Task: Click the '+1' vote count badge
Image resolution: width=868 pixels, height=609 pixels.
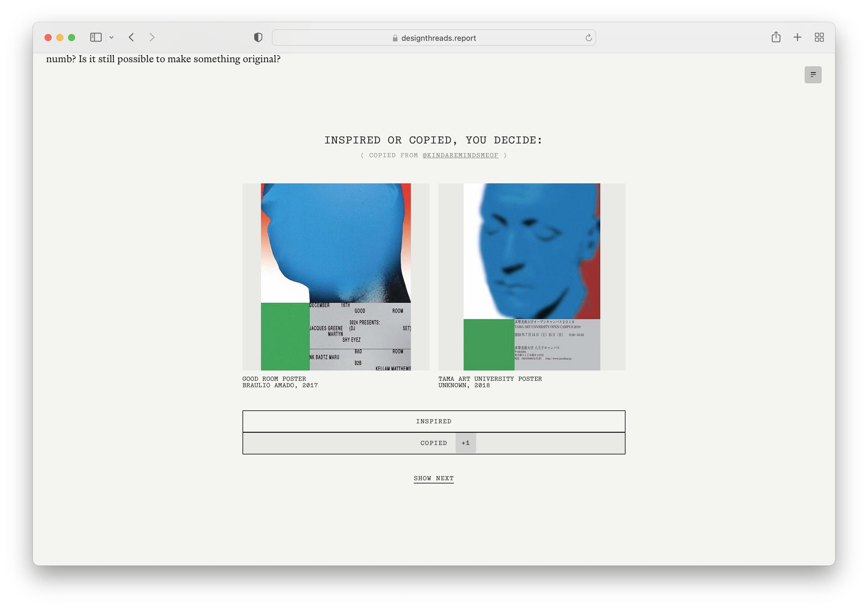Action: pos(465,443)
